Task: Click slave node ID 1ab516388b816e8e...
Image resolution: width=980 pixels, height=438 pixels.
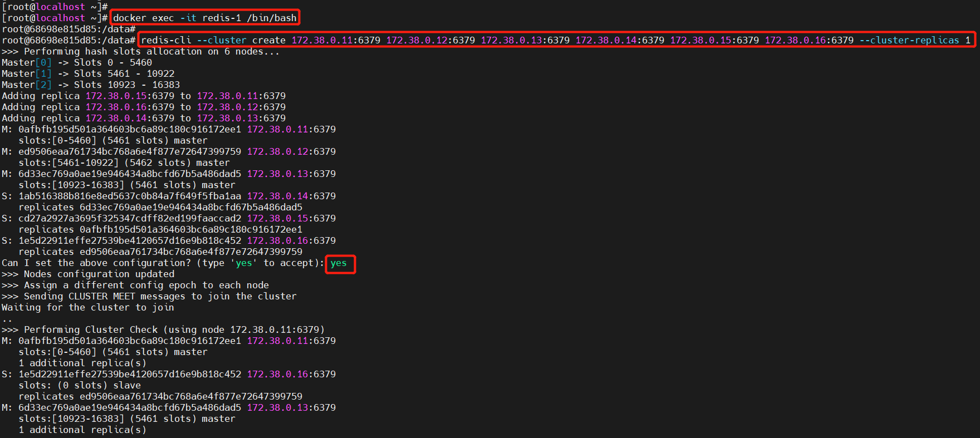Action: point(130,196)
